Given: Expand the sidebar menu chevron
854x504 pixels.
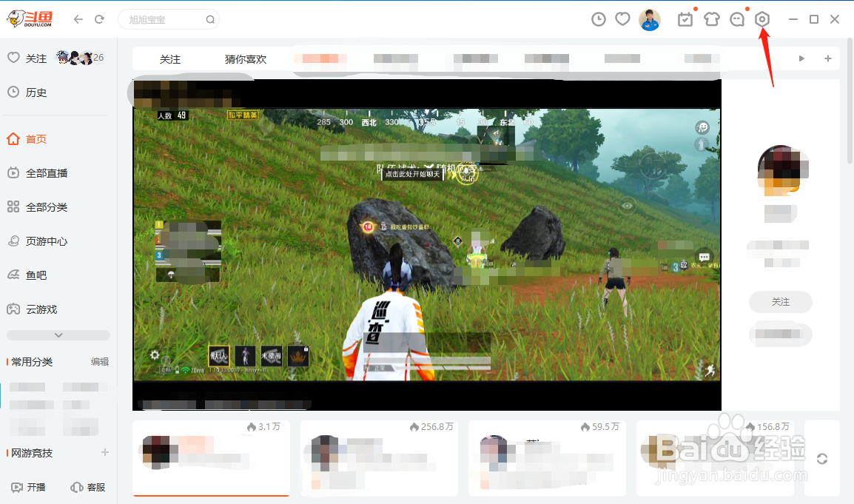Looking at the screenshot, I should 58,335.
